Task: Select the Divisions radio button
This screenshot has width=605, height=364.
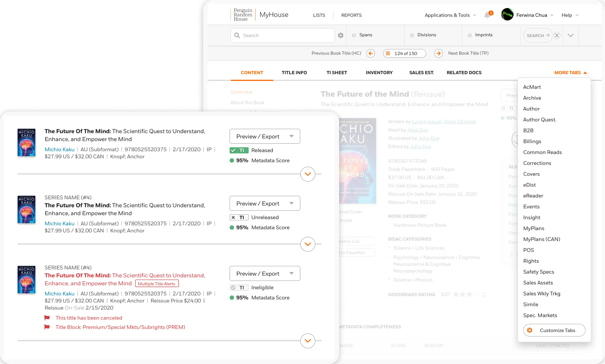Action: [412, 35]
